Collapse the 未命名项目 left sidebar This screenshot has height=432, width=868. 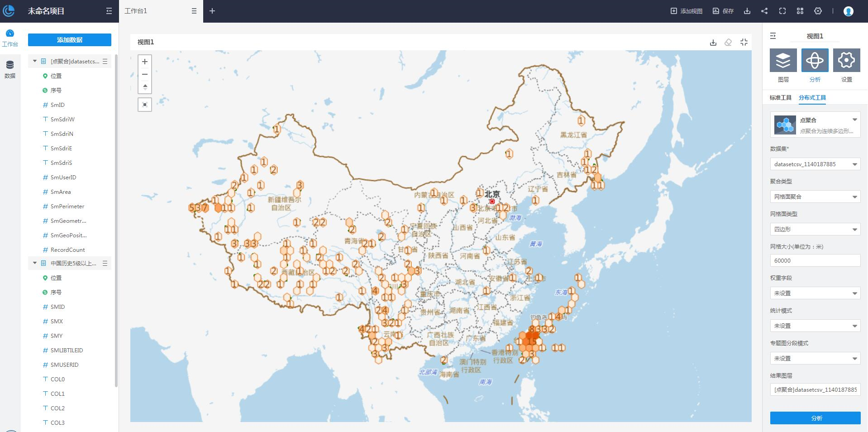point(109,11)
